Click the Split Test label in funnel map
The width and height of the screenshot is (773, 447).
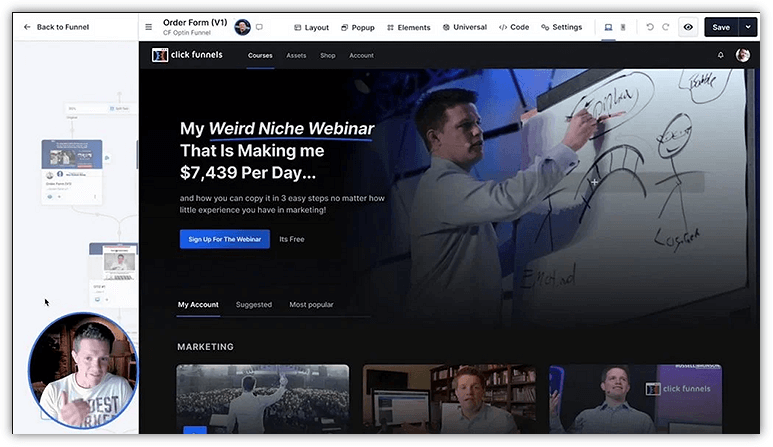119,108
